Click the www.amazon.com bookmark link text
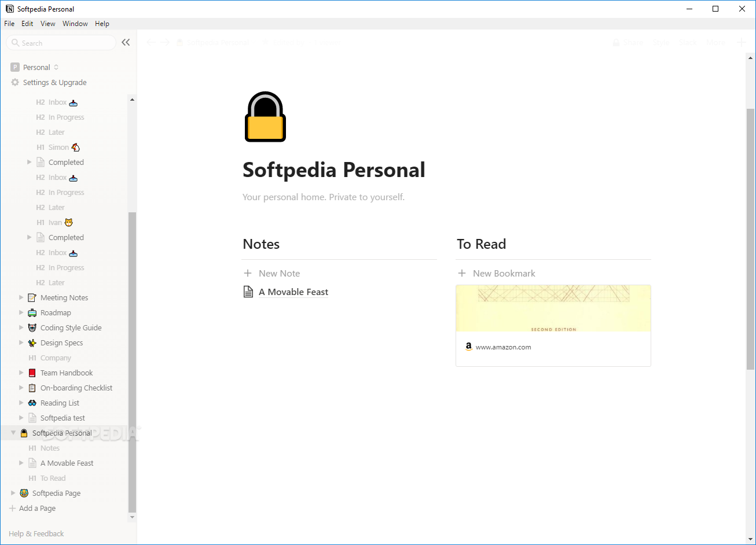 503,347
